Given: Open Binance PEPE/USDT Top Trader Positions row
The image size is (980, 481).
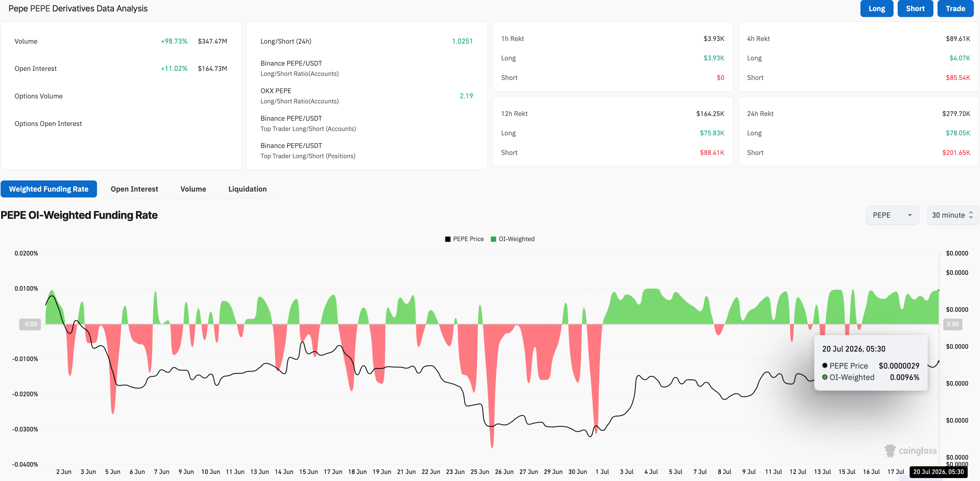Looking at the screenshot, I should [x=366, y=151].
